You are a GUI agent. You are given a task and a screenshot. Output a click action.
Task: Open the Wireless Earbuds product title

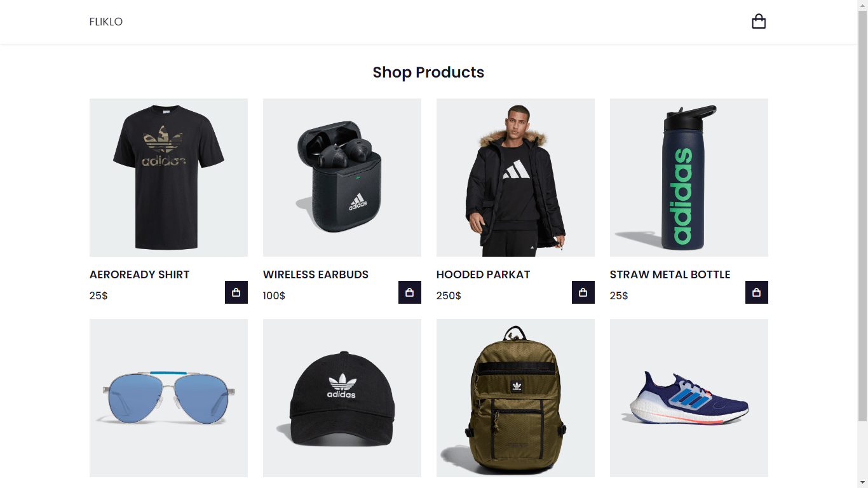[x=316, y=274]
